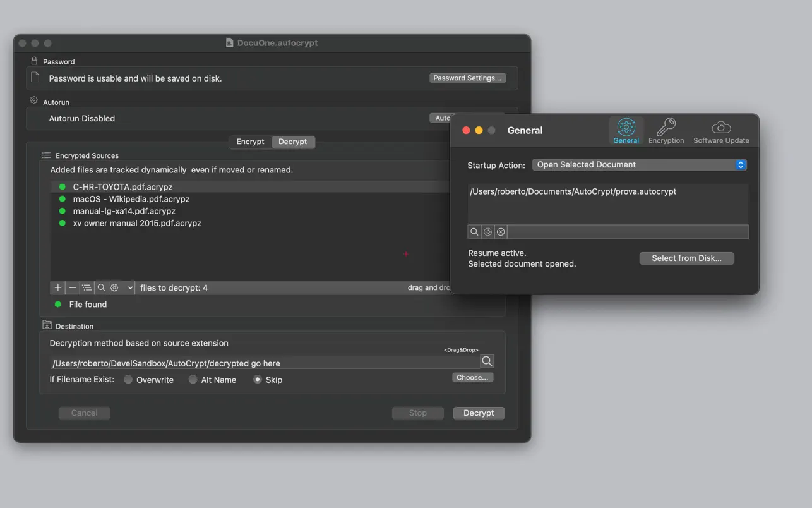Click the 'files to decrypt: 4' status text
The image size is (812, 508).
click(x=174, y=287)
